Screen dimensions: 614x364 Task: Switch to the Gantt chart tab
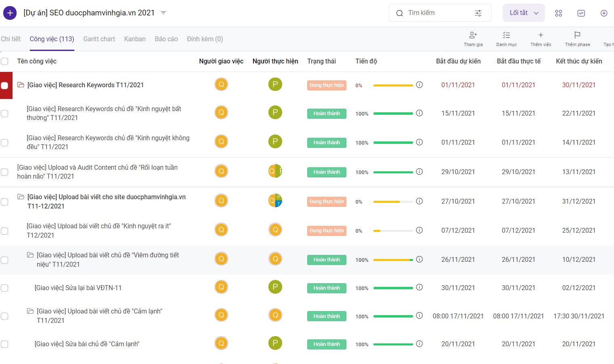pos(99,39)
